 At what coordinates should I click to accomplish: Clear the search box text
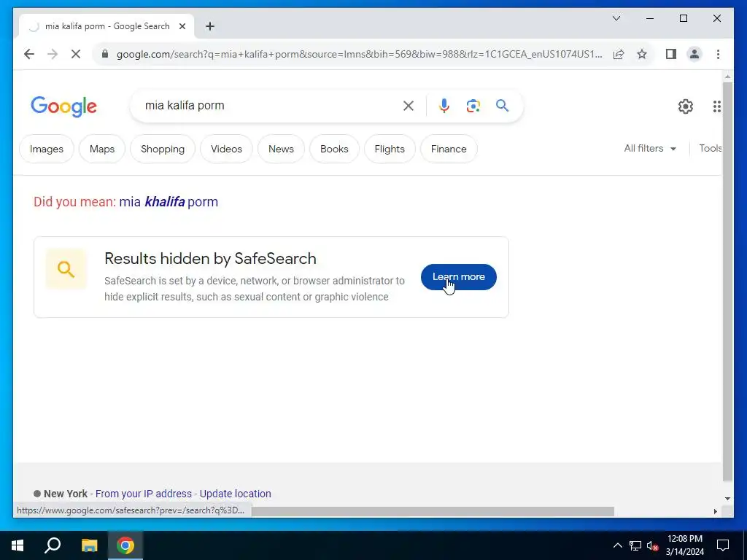pos(409,106)
